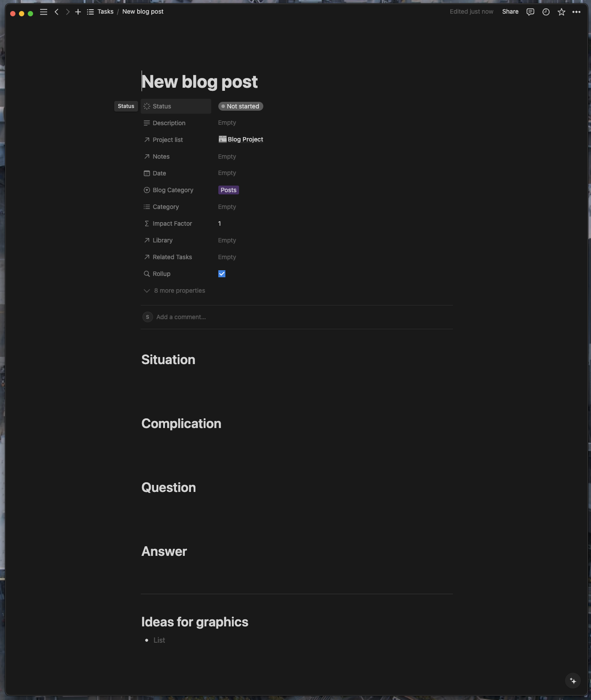Click the calendar icon next to Date
The height and width of the screenshot is (700, 591).
147,173
